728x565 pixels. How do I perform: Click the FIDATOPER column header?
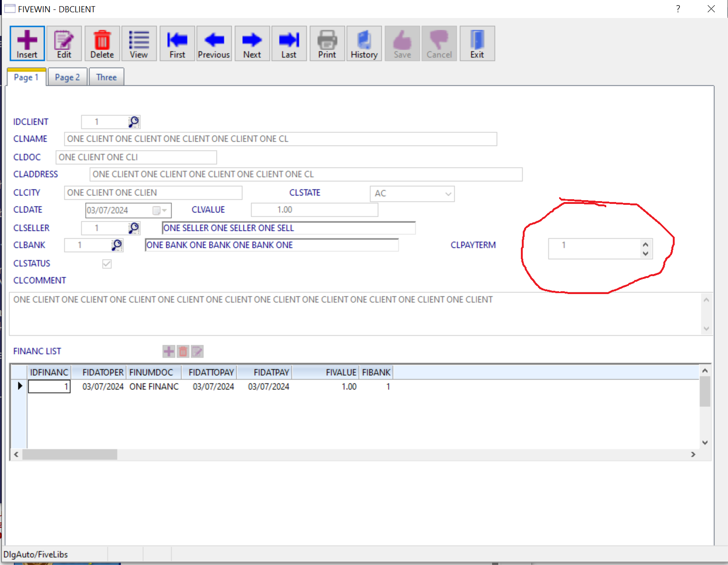click(99, 372)
